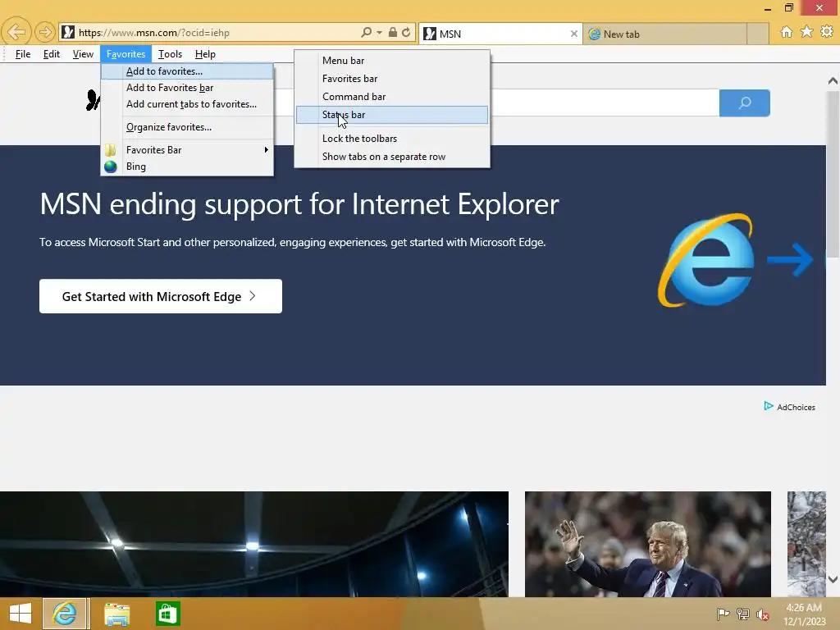This screenshot has height=630, width=840.
Task: Expand the Favorites Bar submenu arrow
Action: click(x=267, y=150)
